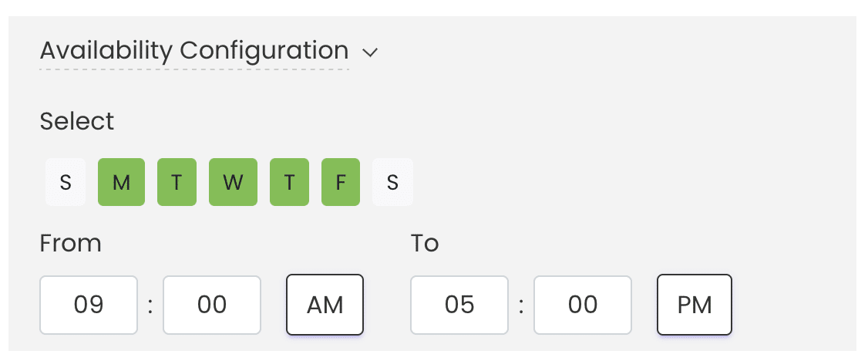Toggle Wednesday availability day

[233, 183]
